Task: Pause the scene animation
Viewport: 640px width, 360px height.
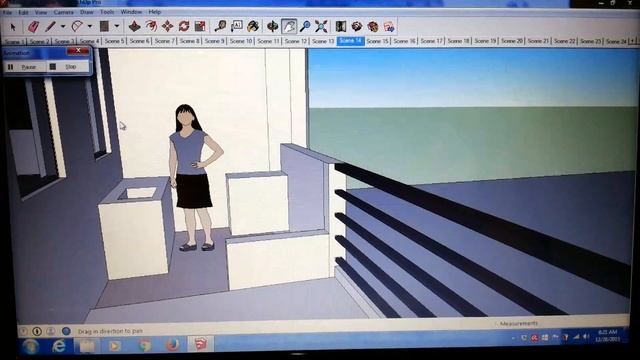Action: click(24, 67)
